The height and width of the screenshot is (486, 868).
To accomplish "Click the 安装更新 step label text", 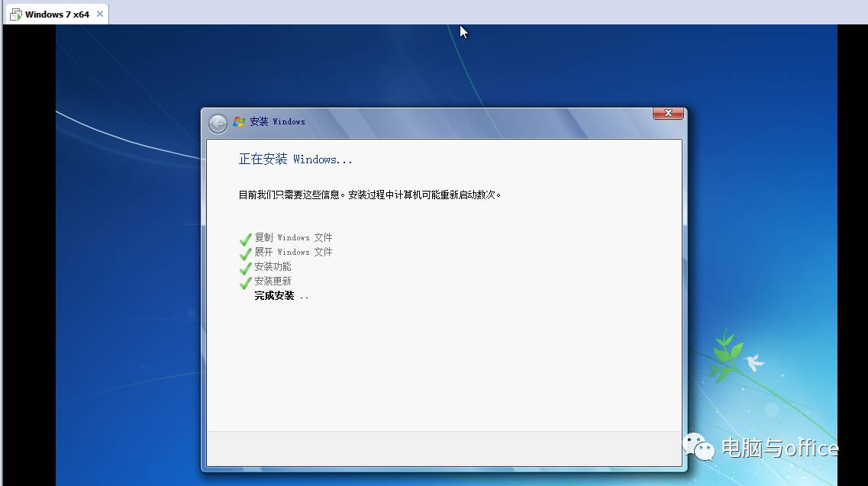I will (x=273, y=281).
